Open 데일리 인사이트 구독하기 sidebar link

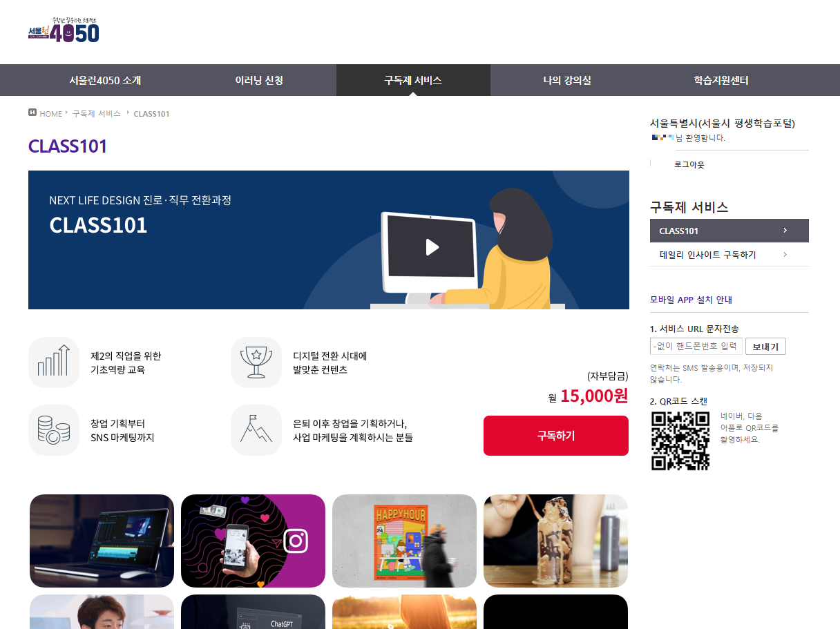pos(729,255)
